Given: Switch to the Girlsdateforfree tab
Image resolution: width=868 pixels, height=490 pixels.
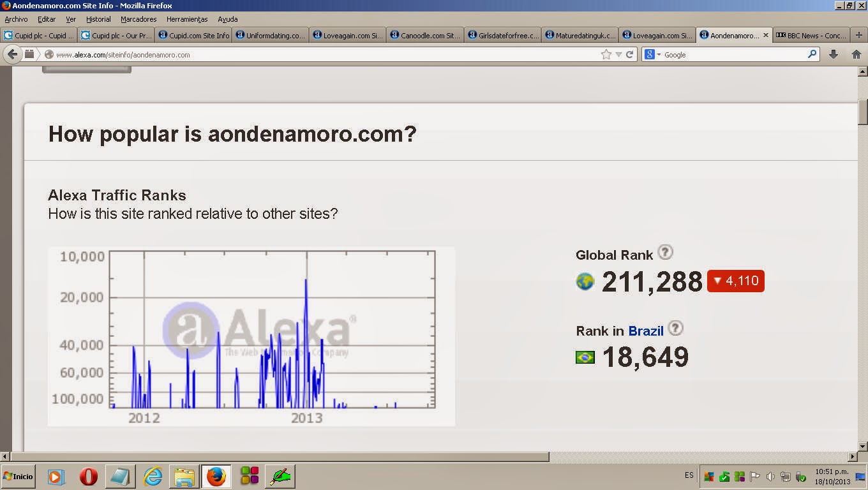Looking at the screenshot, I should pyautogui.click(x=502, y=36).
